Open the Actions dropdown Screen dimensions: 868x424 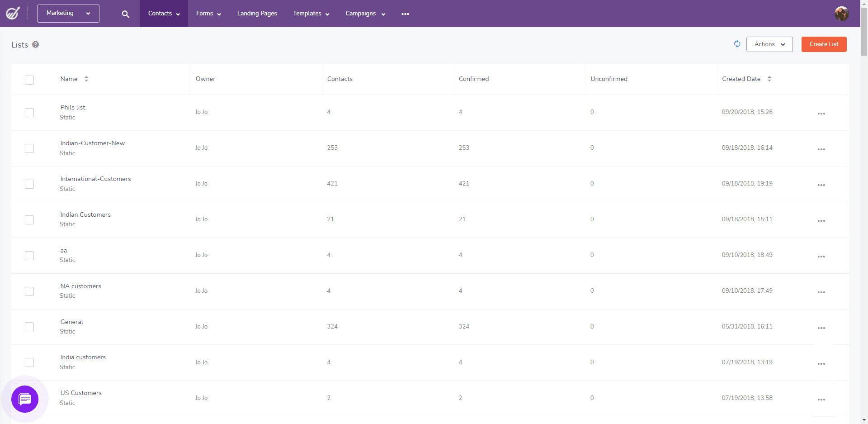(769, 44)
